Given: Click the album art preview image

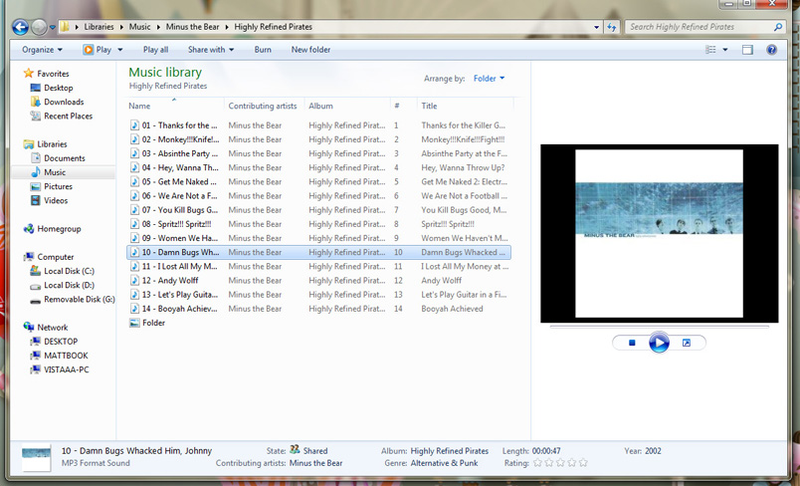Looking at the screenshot, I should click(x=659, y=233).
